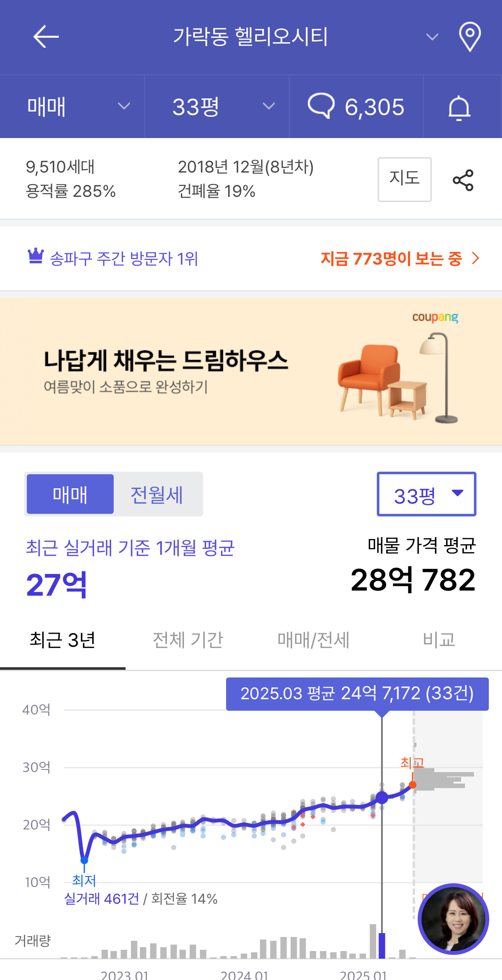Open the 매매 deal-type dropdown in header
The image size is (502, 980).
click(x=77, y=107)
